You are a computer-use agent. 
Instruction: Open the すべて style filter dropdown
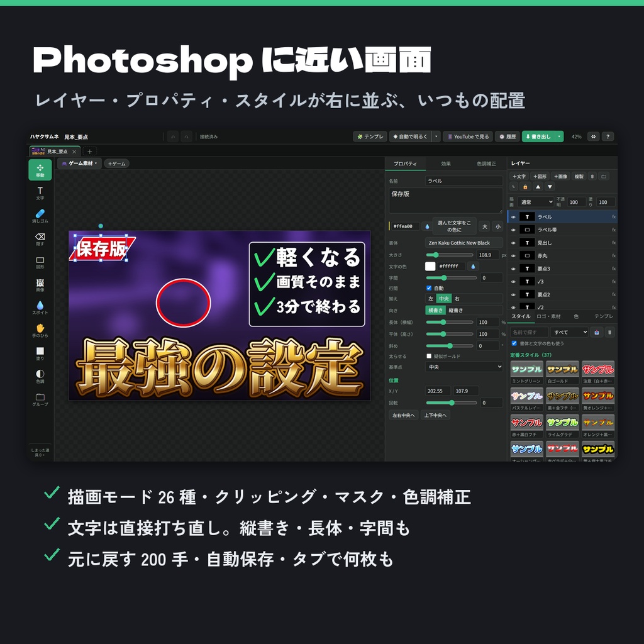(569, 332)
